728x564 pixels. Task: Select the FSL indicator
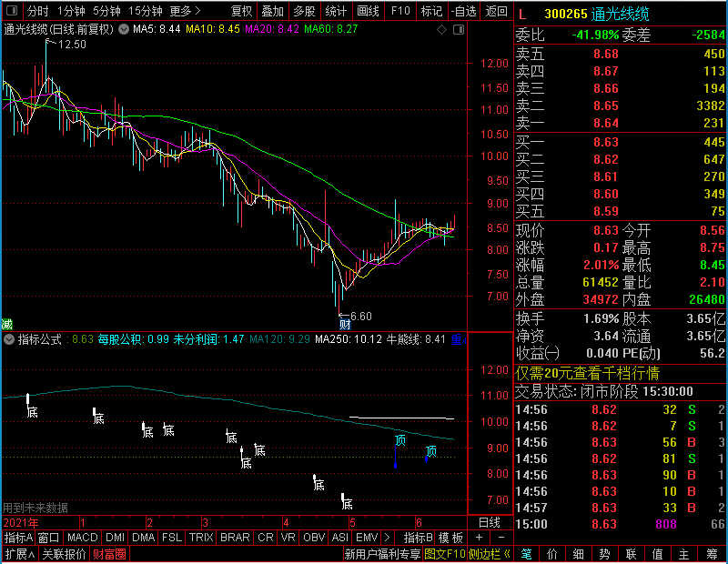point(172,538)
